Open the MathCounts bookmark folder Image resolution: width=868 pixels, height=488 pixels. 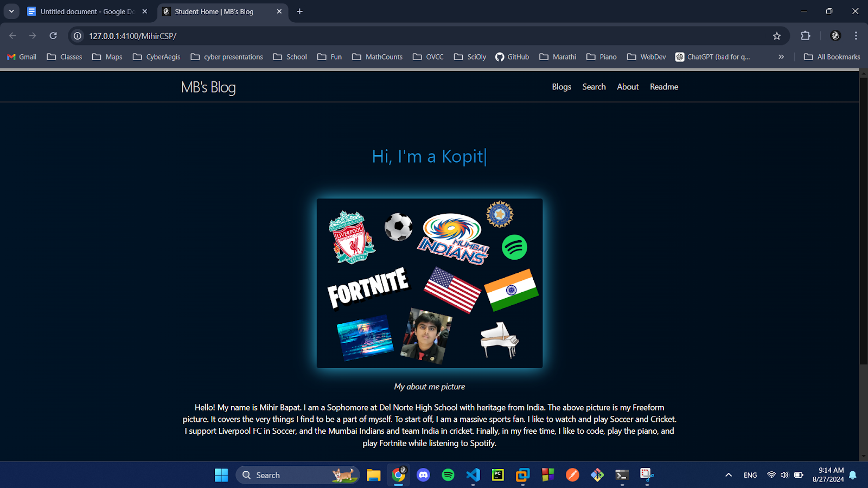click(378, 57)
